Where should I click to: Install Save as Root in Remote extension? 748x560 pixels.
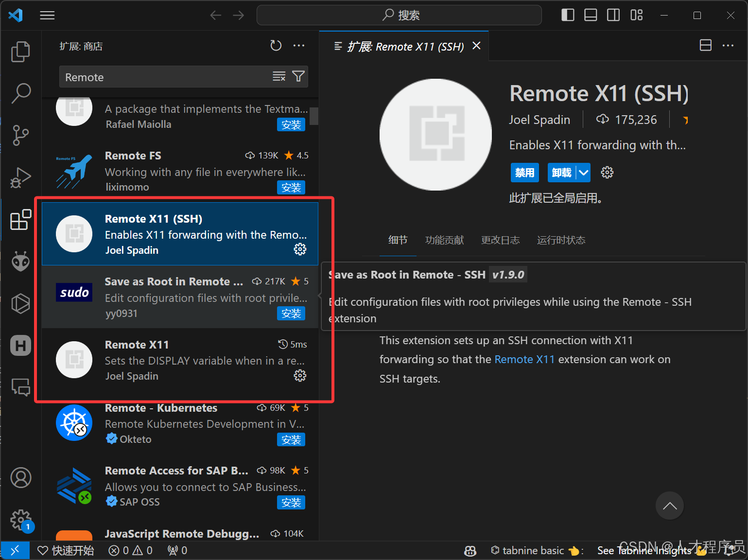pyautogui.click(x=291, y=314)
